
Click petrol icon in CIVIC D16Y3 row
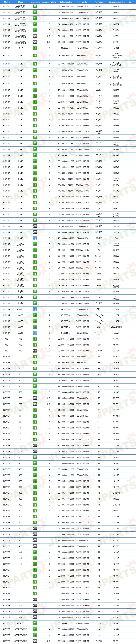[35, 161]
